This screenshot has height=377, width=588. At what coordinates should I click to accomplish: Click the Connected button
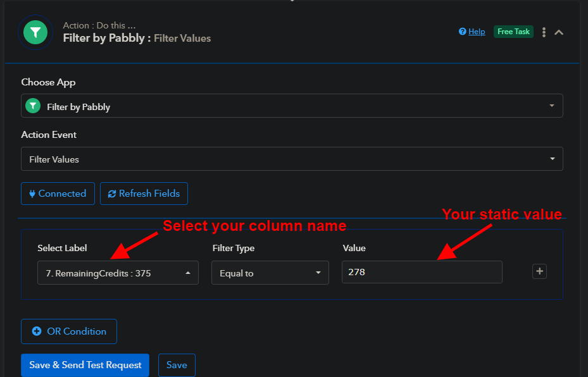[58, 194]
